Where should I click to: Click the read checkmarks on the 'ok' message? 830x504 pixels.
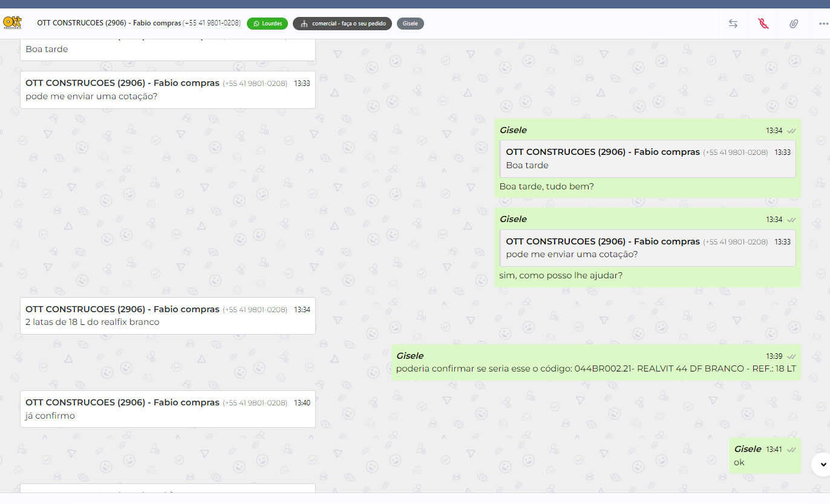pos(791,450)
